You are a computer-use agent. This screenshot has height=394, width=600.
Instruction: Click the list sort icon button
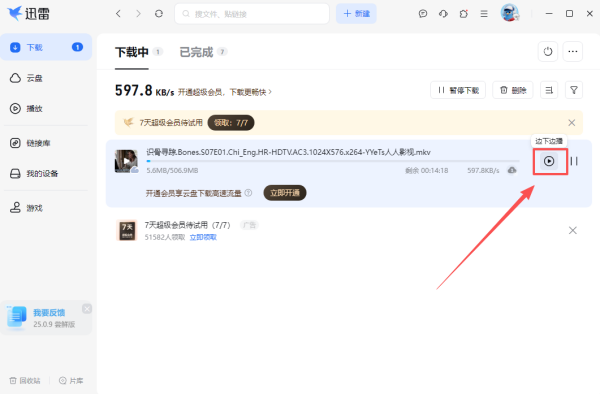(x=549, y=90)
